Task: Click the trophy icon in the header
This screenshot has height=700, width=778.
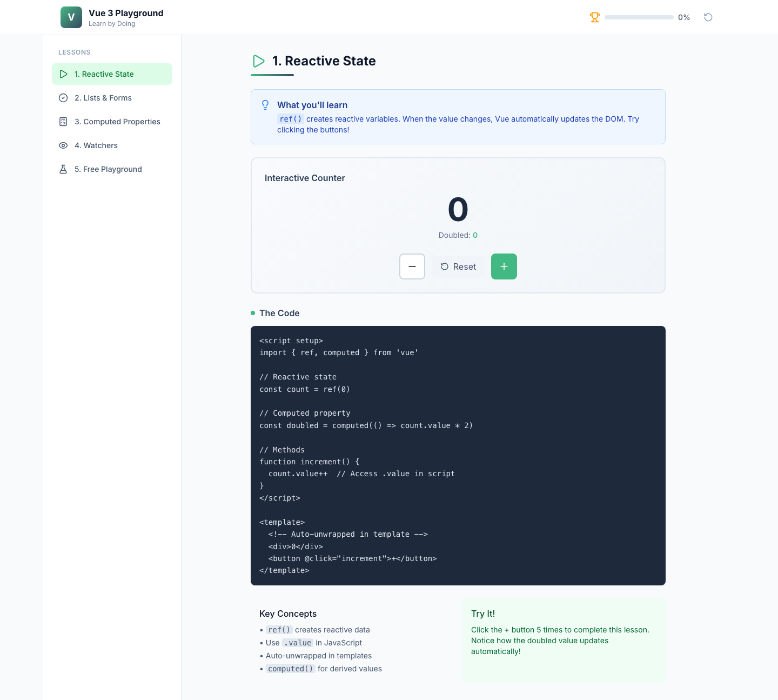Action: (594, 17)
